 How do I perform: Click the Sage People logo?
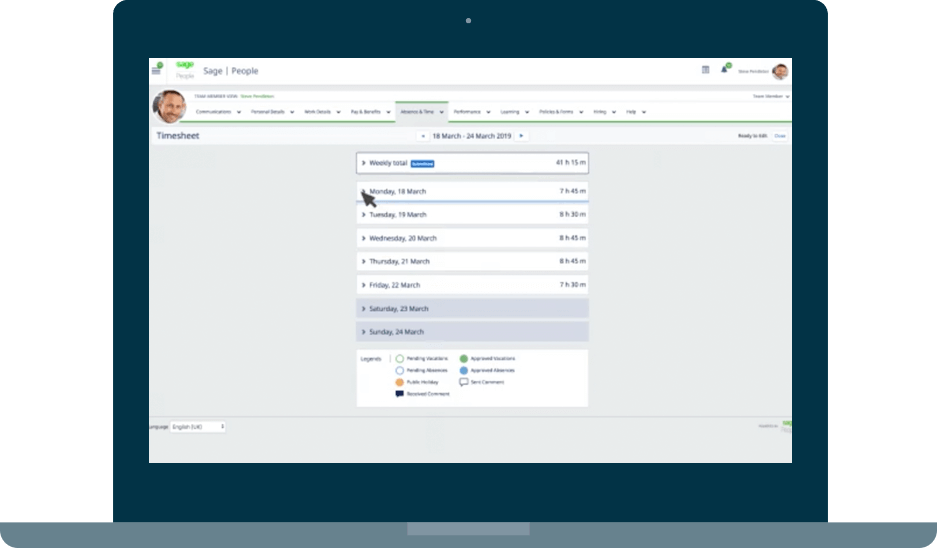tap(185, 70)
